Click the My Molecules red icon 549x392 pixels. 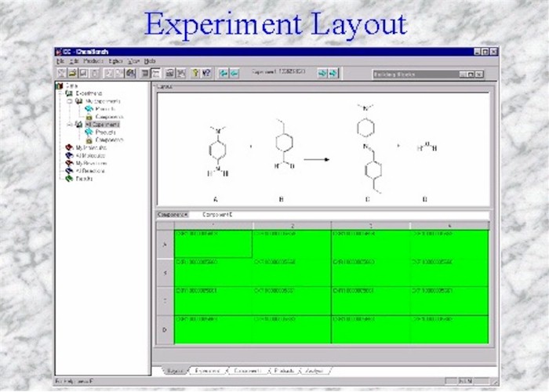[69, 147]
